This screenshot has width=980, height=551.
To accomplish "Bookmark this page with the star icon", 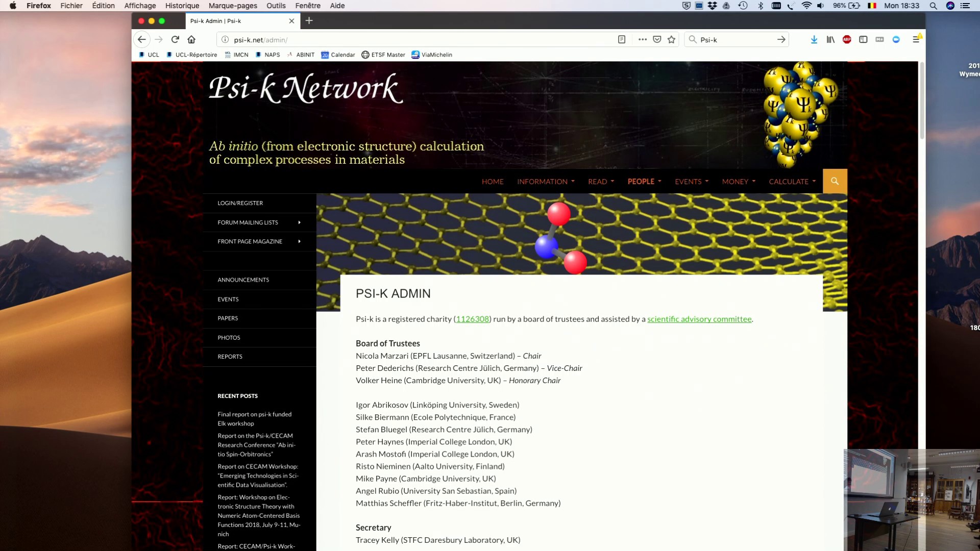I will (x=671, y=39).
